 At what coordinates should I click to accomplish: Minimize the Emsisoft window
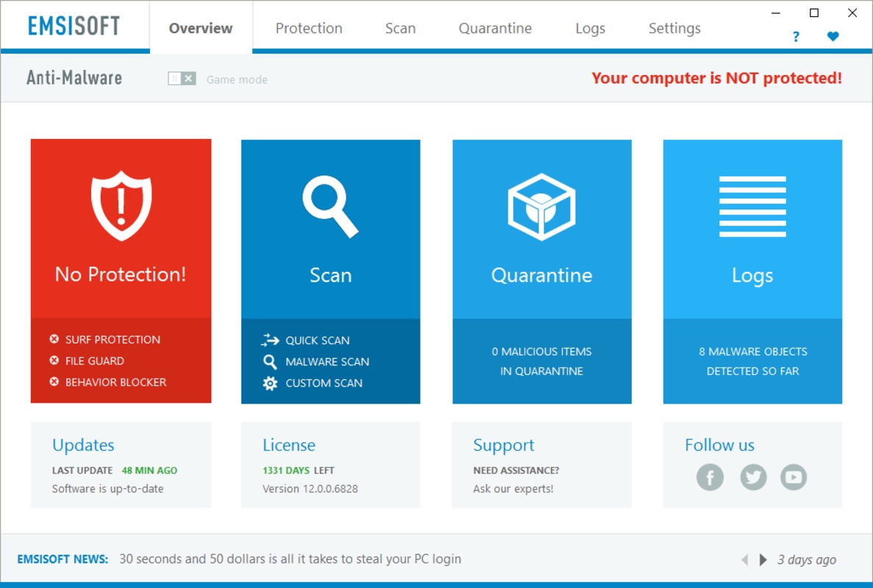776,12
